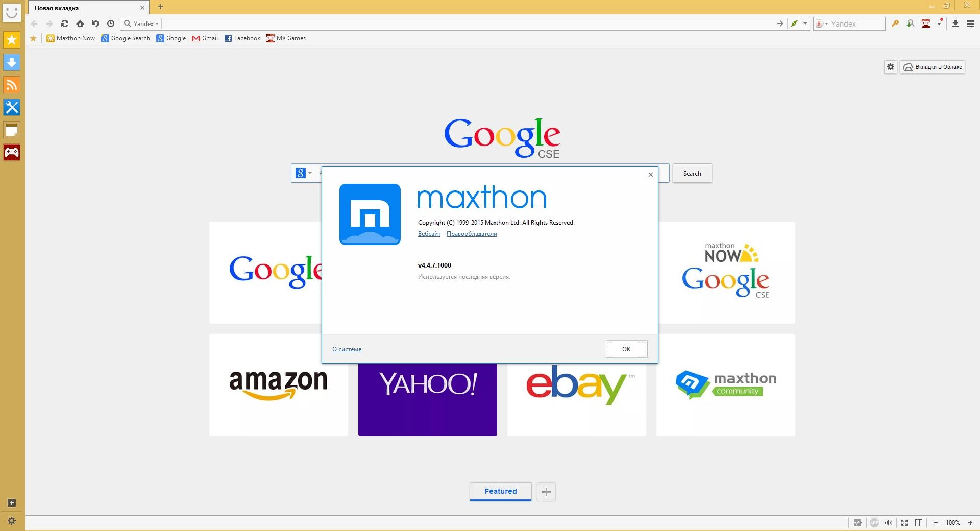Toggle fullscreen mode icon in status bar
The image size is (980, 531).
904,523
